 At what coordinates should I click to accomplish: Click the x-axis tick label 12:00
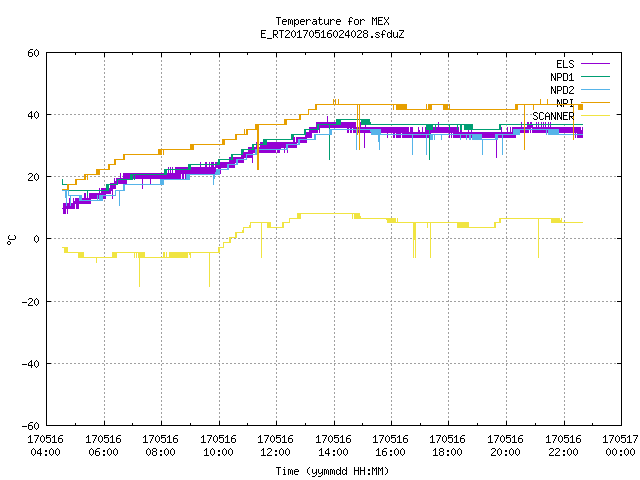[x=276, y=453]
